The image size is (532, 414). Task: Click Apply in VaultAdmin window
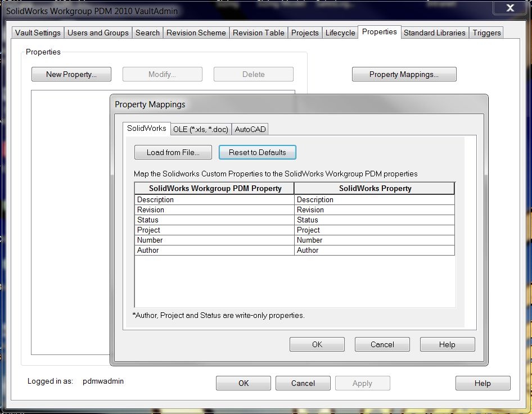pyautogui.click(x=362, y=383)
